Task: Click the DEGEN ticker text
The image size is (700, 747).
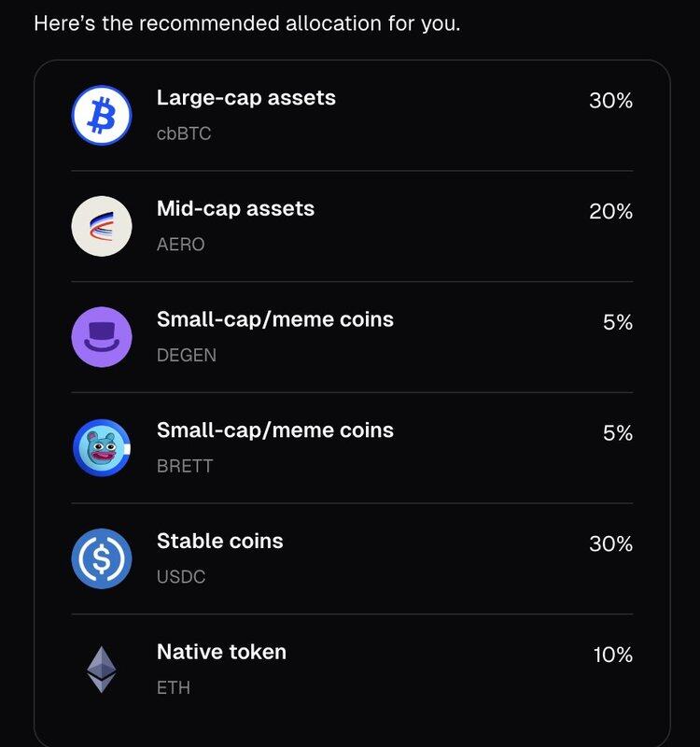Action: pos(187,356)
